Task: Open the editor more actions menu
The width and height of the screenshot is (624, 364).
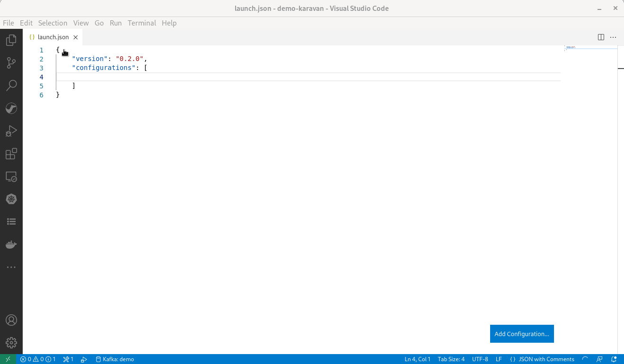Action: click(613, 37)
